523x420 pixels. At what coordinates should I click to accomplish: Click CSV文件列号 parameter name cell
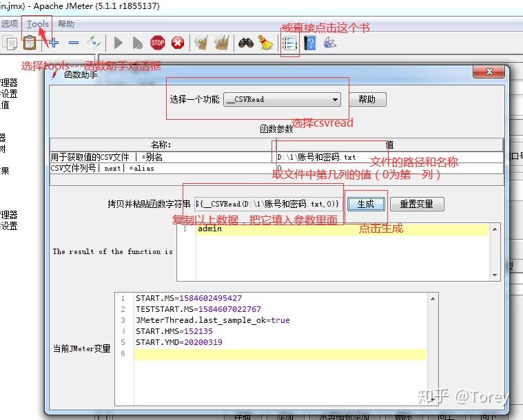pyautogui.click(x=163, y=168)
